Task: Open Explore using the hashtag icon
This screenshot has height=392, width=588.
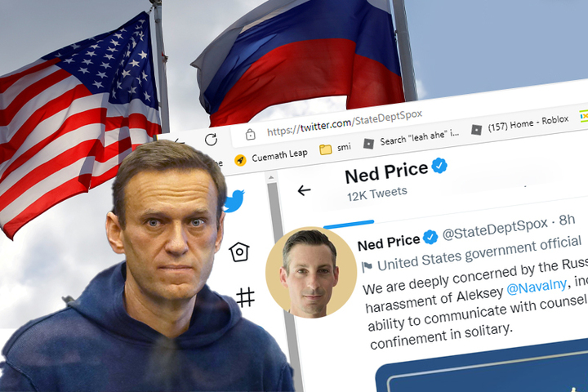Action: [246, 297]
